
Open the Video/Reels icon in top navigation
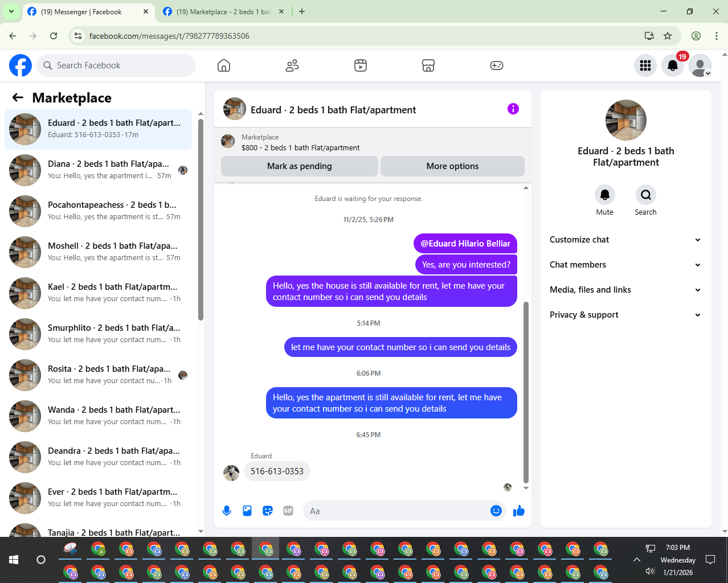(x=361, y=65)
